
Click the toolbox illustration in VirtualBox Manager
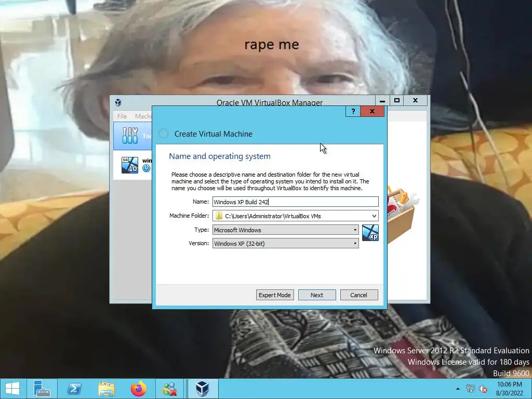(x=403, y=215)
